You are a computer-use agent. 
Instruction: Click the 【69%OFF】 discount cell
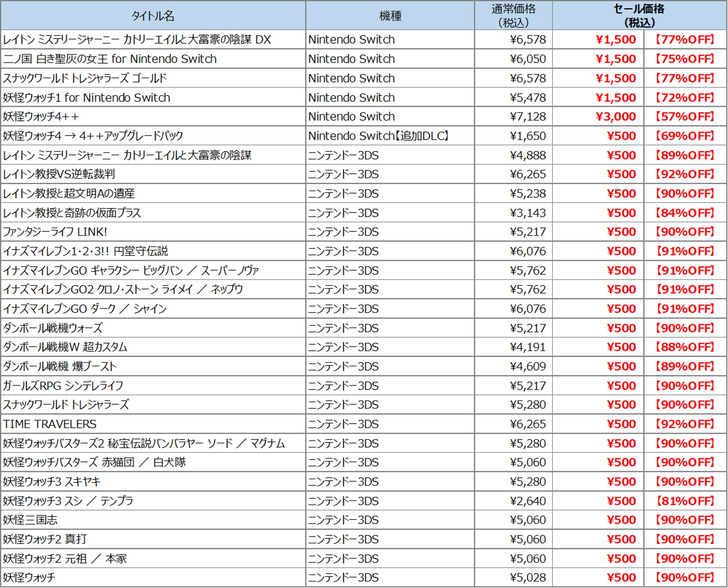pos(685,136)
